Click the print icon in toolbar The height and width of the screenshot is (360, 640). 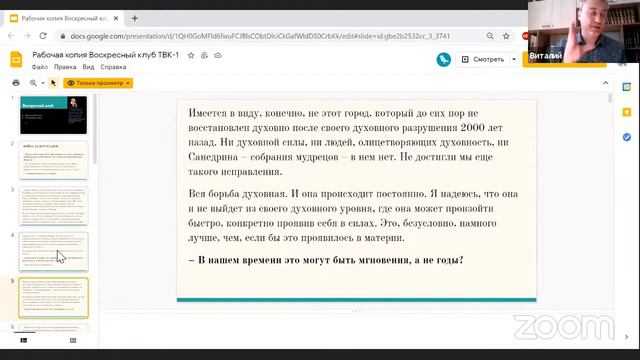[x=16, y=83]
